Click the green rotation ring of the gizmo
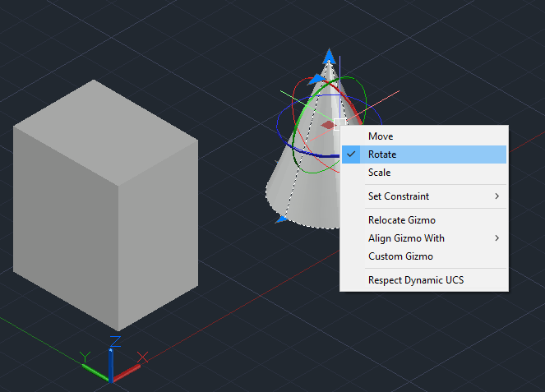 tap(294, 141)
